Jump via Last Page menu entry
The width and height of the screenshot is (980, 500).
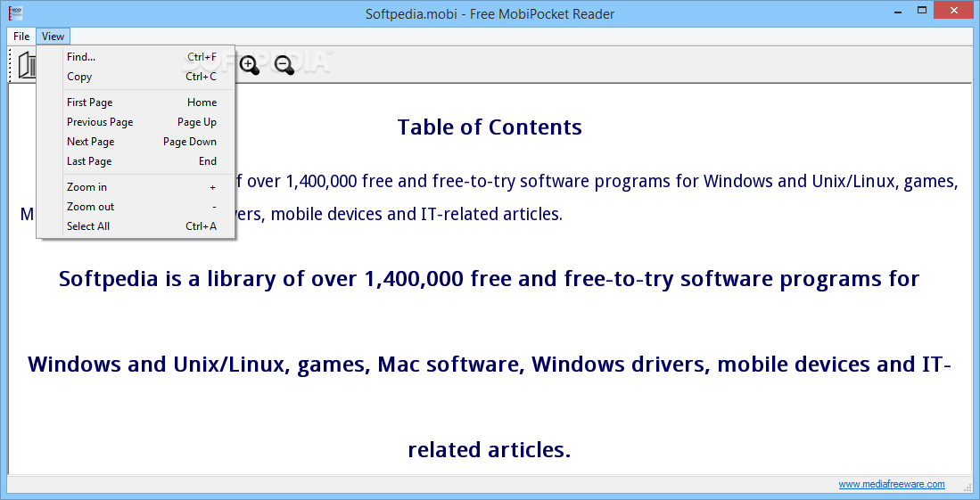pyautogui.click(x=136, y=160)
